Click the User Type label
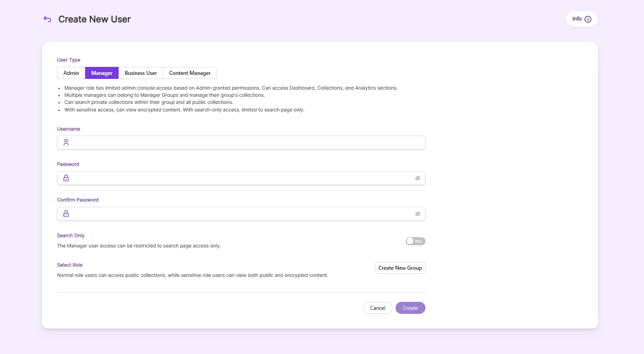 (69, 60)
